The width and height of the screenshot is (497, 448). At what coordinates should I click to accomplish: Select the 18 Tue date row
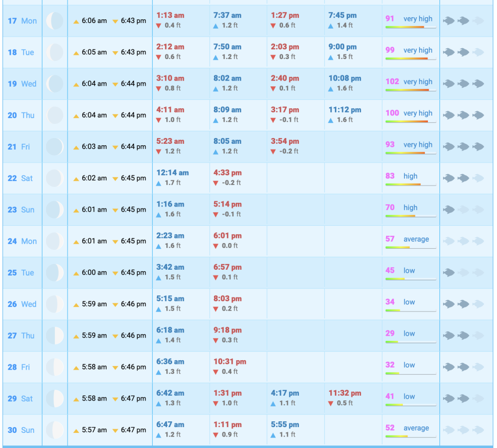pyautogui.click(x=21, y=52)
